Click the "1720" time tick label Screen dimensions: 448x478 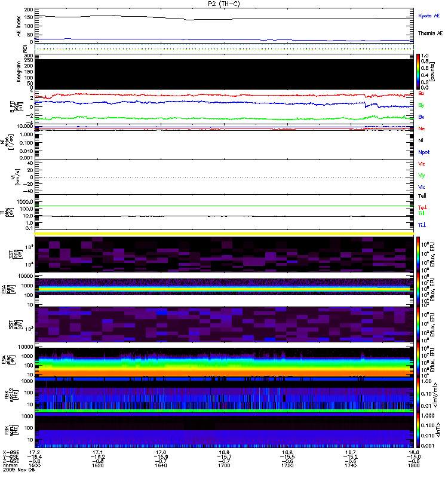(287, 465)
